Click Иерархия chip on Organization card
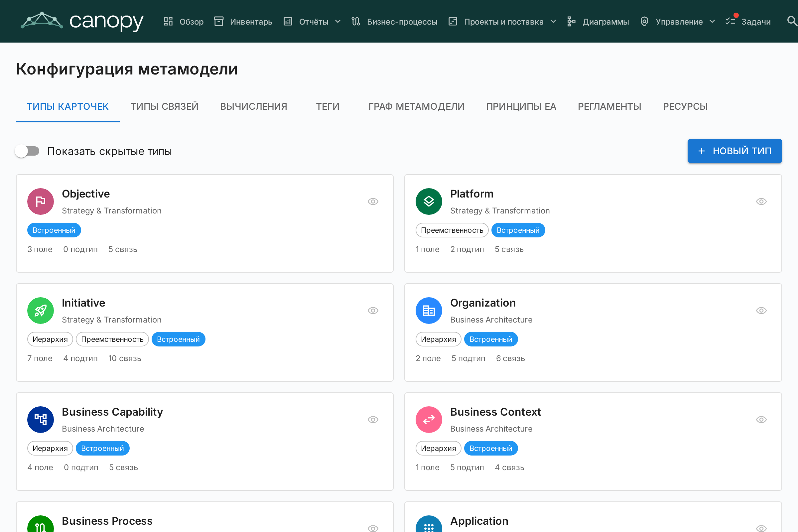The height and width of the screenshot is (532, 798). 438,339
